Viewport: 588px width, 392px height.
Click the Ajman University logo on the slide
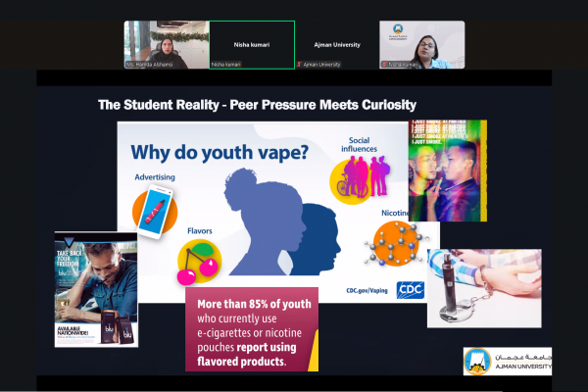508,362
